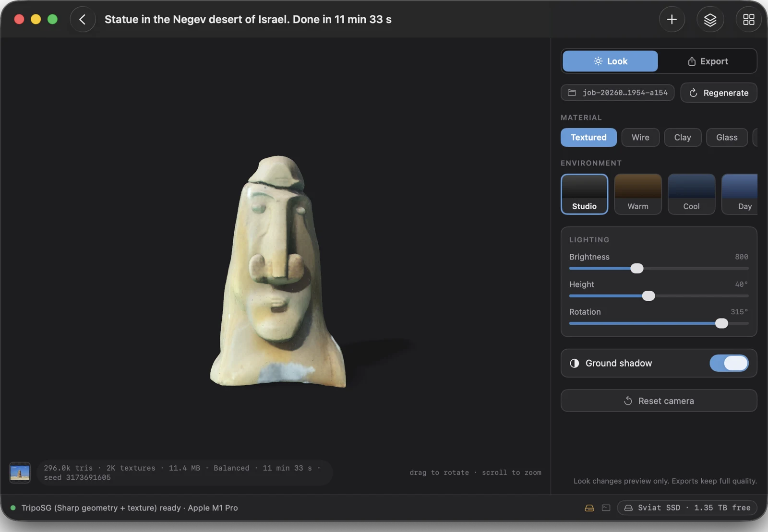
Task: Click the 11.4 MB file size stat
Action: (x=184, y=468)
